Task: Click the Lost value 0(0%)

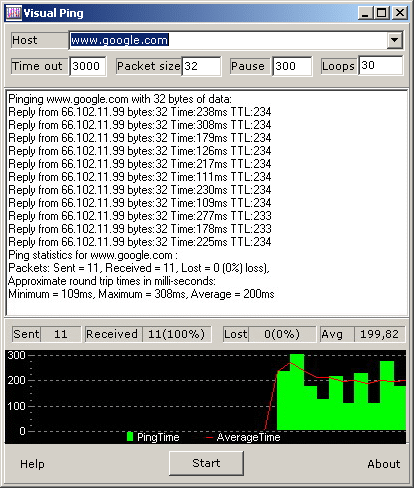Action: pyautogui.click(x=282, y=334)
